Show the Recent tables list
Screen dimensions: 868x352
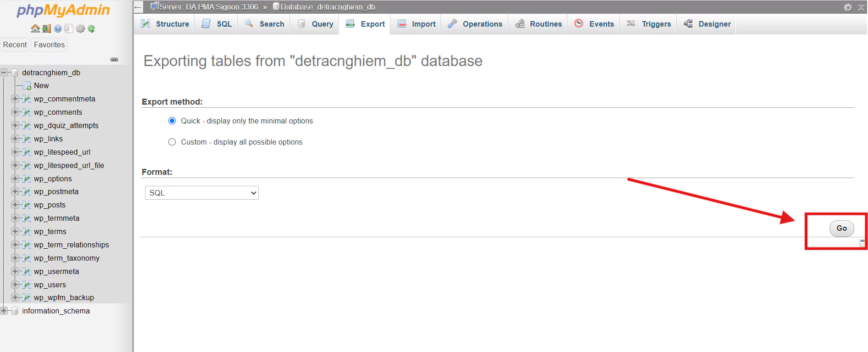[15, 45]
